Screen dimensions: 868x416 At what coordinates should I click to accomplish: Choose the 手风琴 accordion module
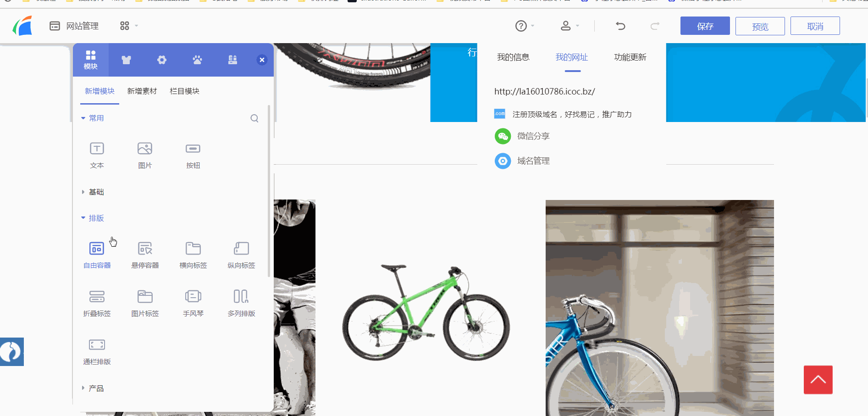[x=193, y=303]
